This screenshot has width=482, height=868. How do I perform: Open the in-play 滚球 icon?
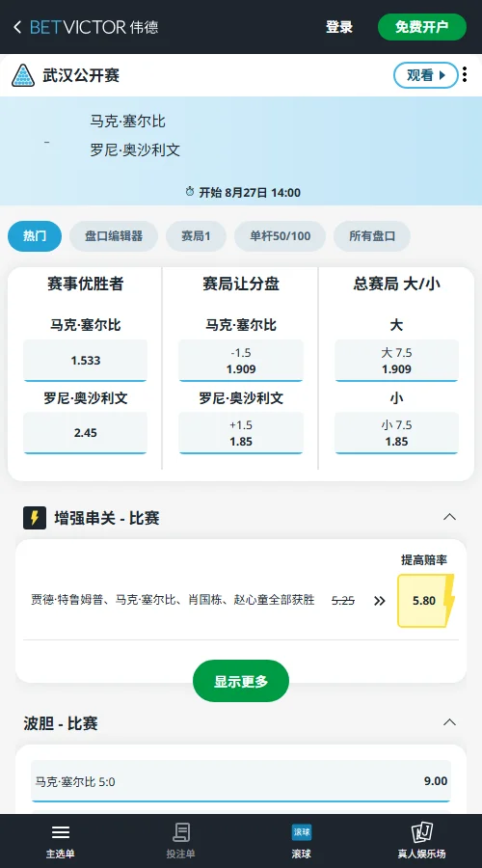[302, 832]
